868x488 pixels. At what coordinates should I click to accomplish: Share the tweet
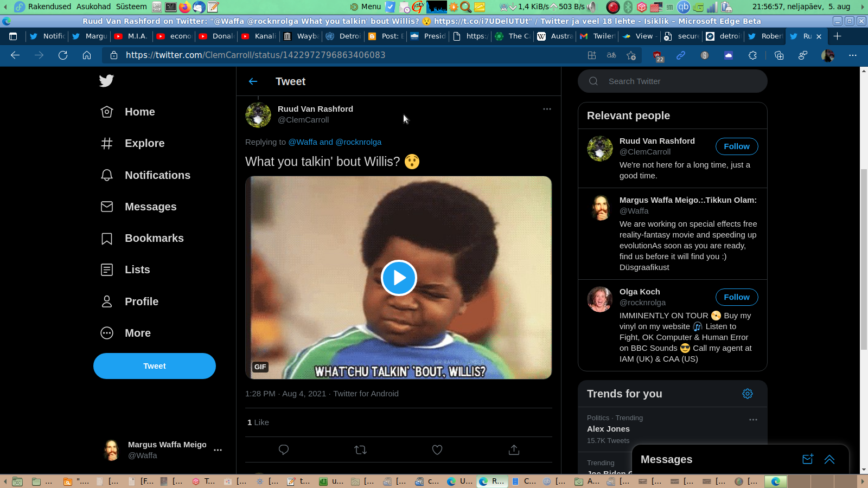[514, 450]
